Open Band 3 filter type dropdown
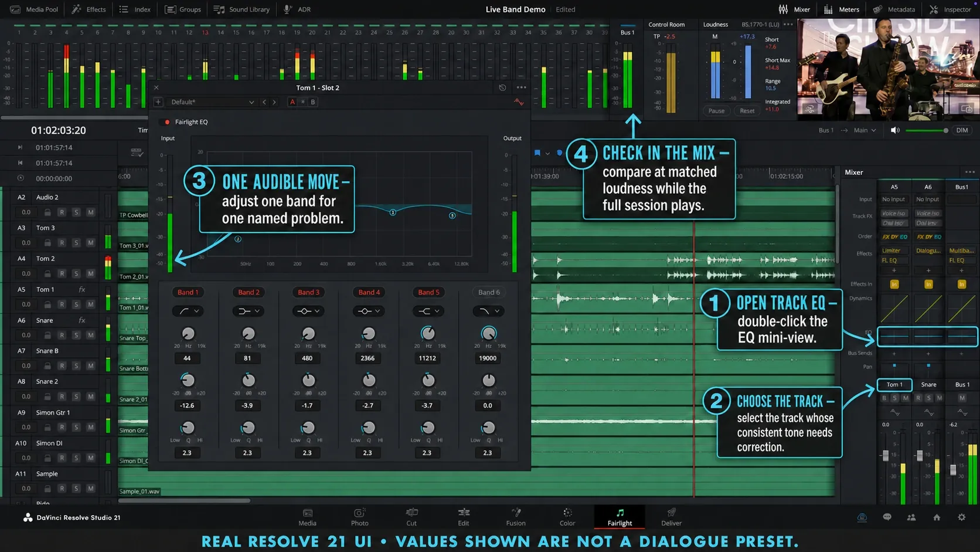The height and width of the screenshot is (552, 980). 309,311
